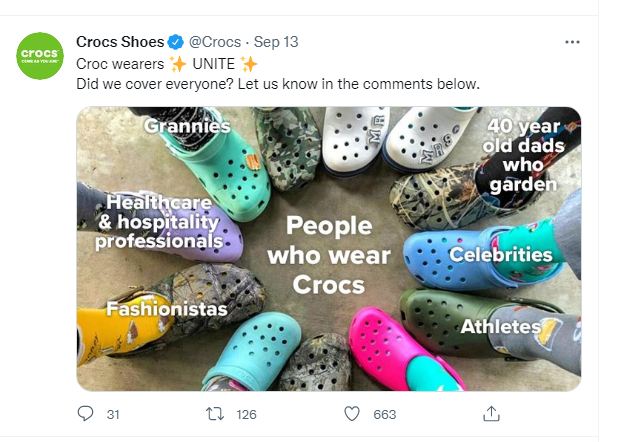Click the reply speech bubble icon
Screen dimensions: 620x442
pos(86,414)
